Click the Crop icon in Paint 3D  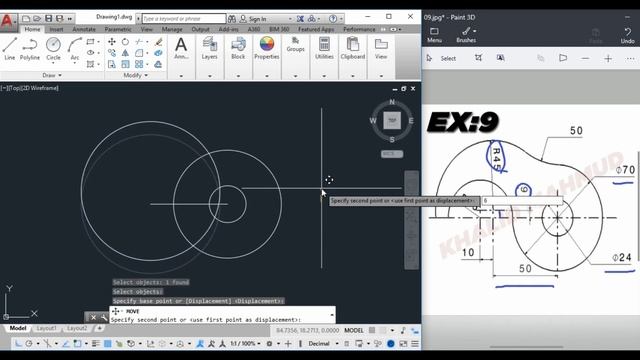[478, 58]
